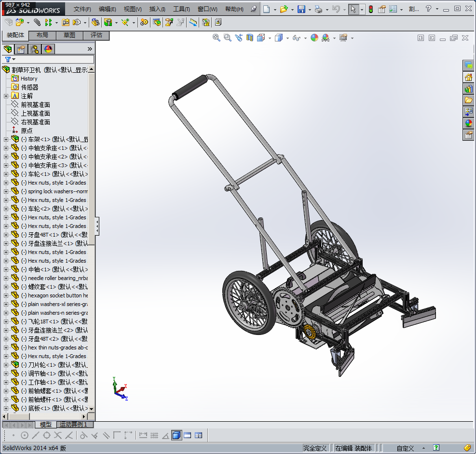Open the filter dropdown in the feature tree
Screen dimensions: 476x454
coord(10,59)
